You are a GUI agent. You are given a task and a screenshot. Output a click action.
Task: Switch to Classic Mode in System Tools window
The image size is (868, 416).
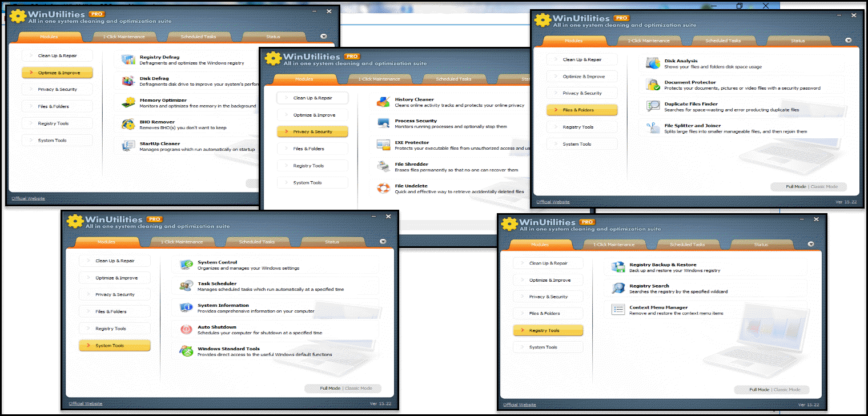coord(358,388)
